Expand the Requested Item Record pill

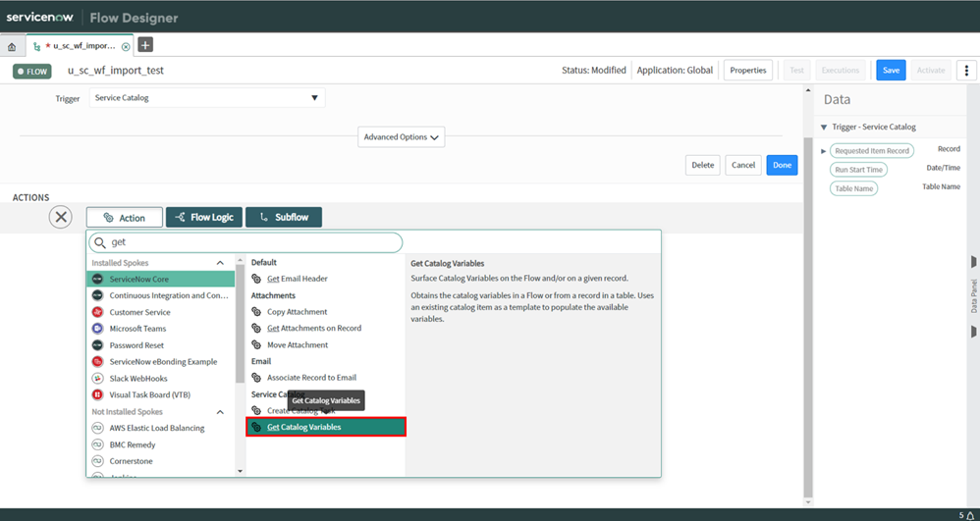[x=823, y=151]
